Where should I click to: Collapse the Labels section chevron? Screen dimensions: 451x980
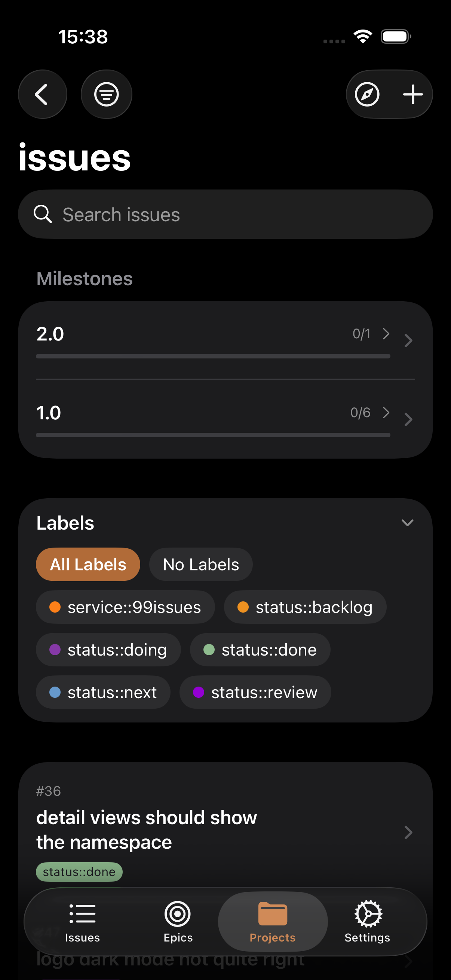click(407, 523)
